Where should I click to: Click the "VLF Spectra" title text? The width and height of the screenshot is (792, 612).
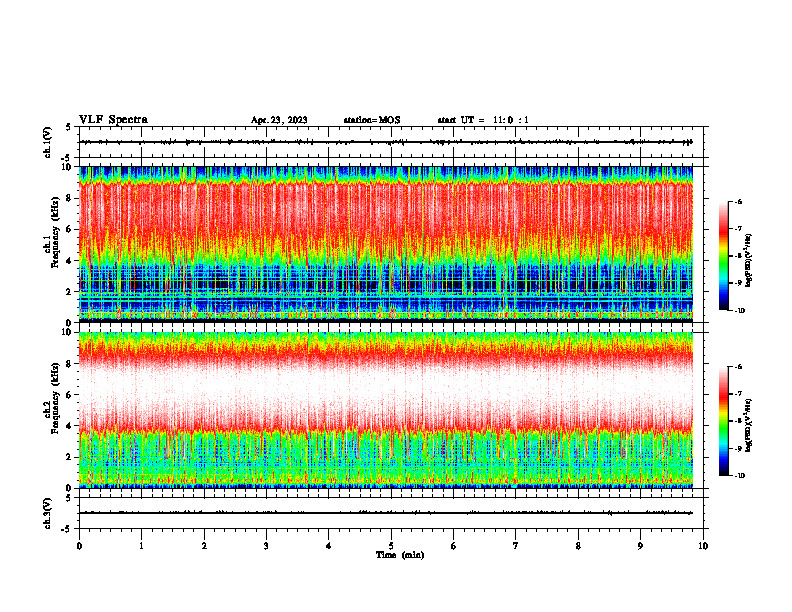(113, 120)
